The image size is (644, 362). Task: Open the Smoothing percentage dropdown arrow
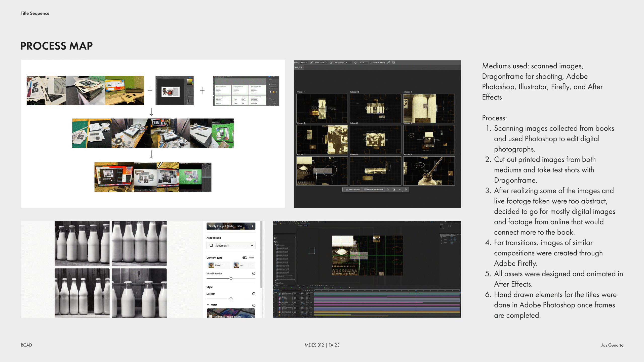click(351, 63)
